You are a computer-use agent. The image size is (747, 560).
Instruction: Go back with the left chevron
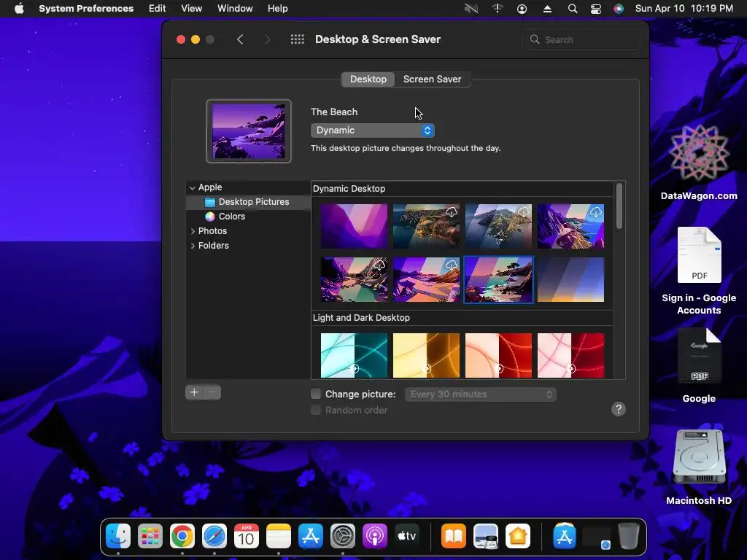coord(240,39)
